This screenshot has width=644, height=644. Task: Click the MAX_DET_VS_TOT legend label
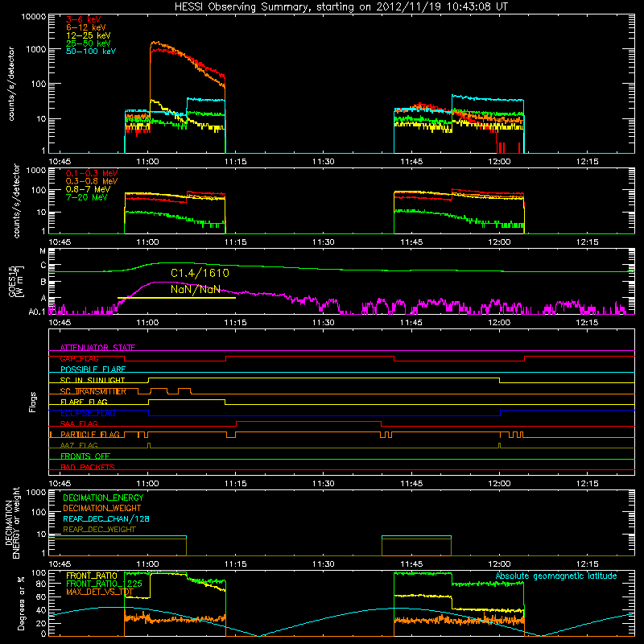click(100, 592)
